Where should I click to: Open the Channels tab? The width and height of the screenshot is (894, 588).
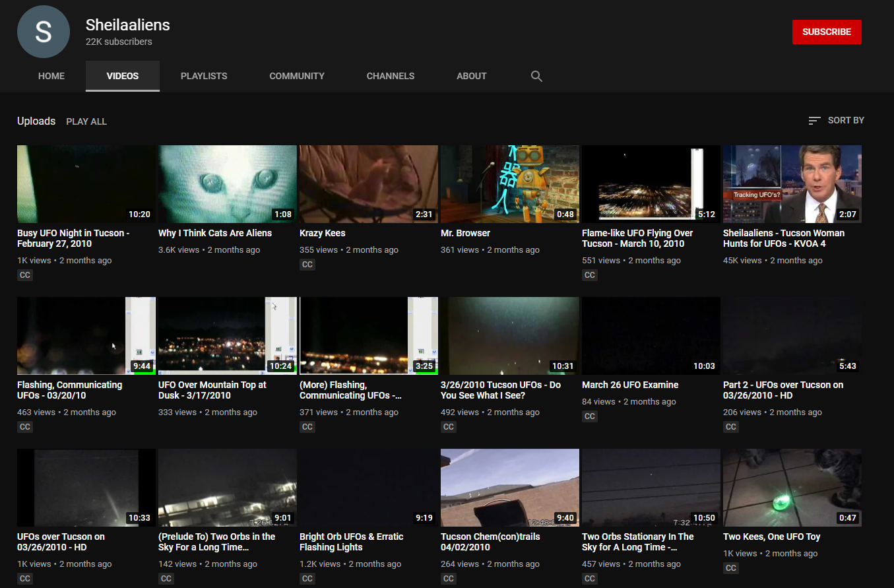[391, 76]
